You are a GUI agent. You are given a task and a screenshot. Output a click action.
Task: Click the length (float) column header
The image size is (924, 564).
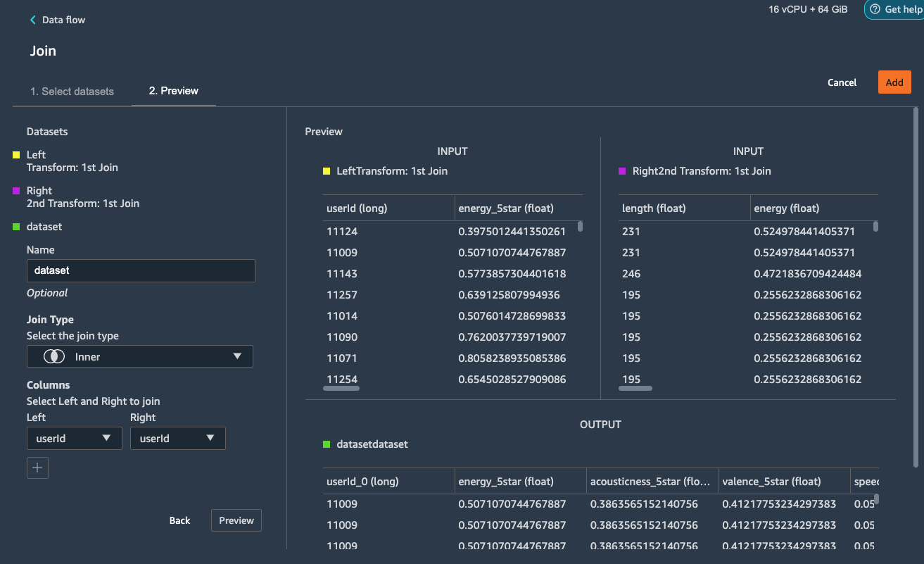tap(654, 208)
